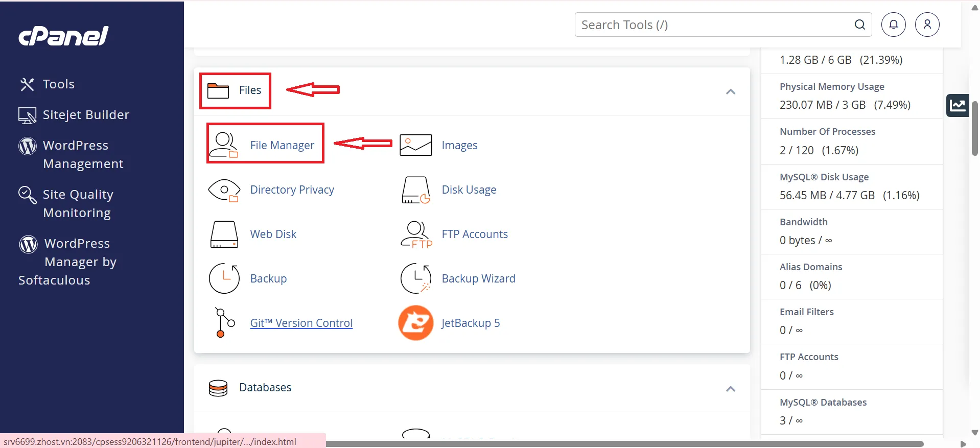Click the Git Version Control icon

(224, 323)
